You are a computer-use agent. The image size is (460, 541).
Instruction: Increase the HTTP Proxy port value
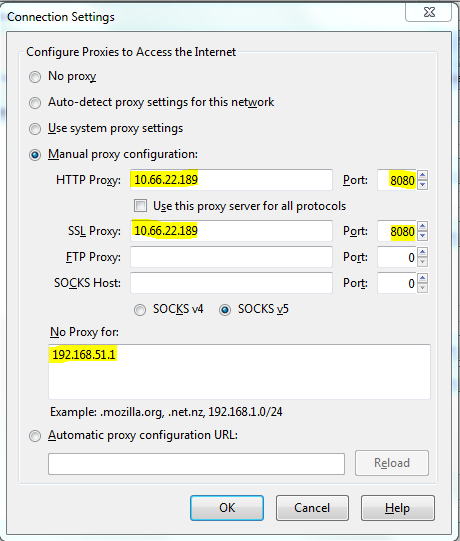[x=423, y=175]
